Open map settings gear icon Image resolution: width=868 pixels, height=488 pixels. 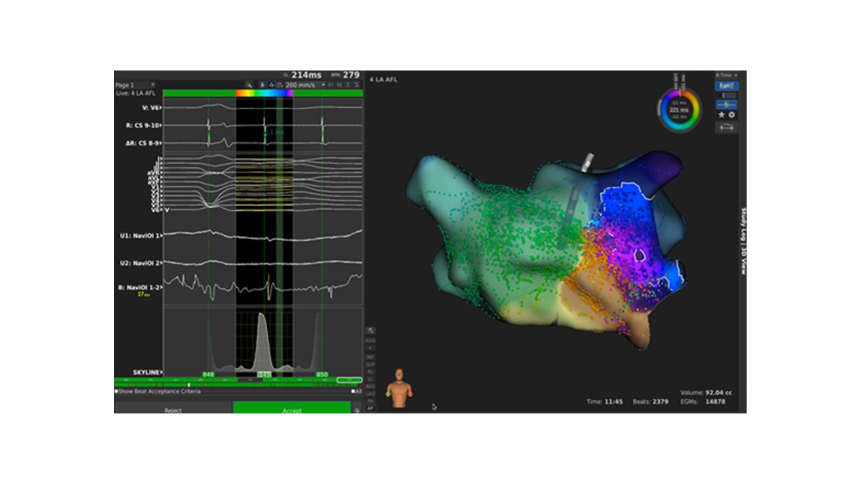tap(732, 115)
